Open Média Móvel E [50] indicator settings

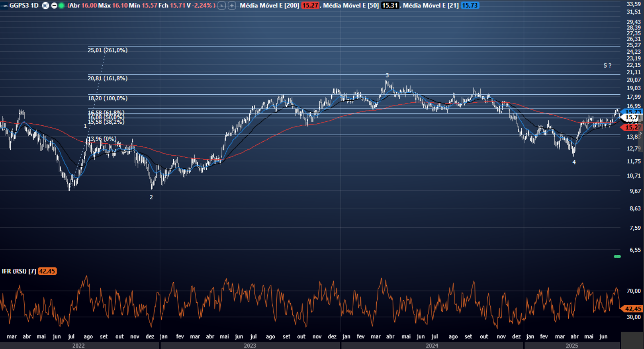tap(351, 5)
